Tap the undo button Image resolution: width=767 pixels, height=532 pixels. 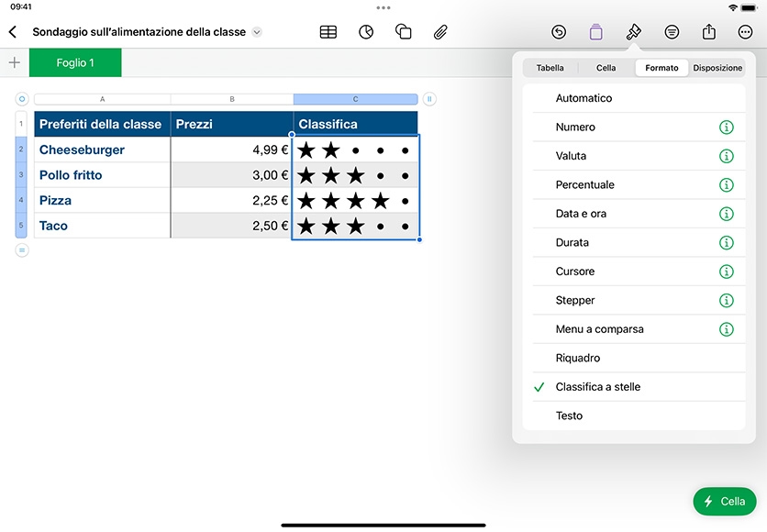pos(559,32)
